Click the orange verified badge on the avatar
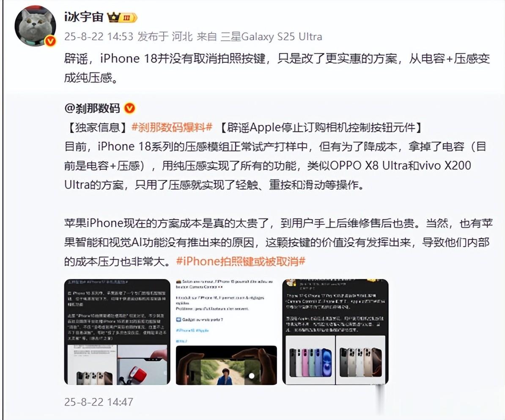The height and width of the screenshot is (420, 505). click(50, 41)
